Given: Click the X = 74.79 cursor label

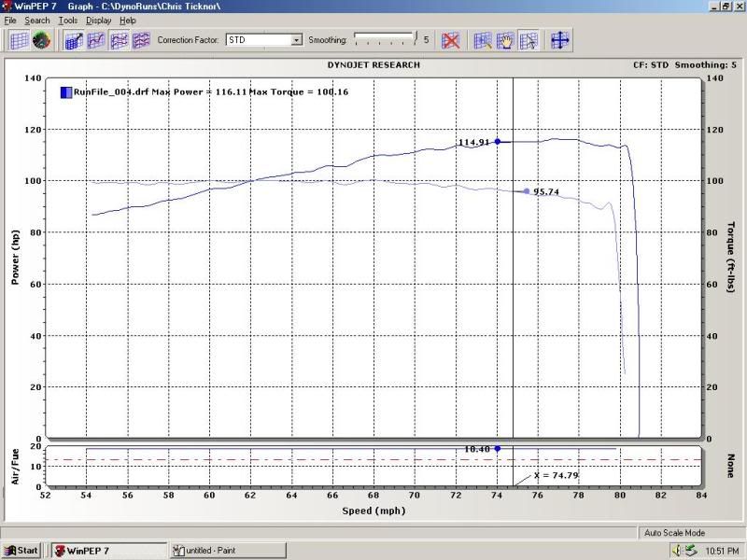Looking at the screenshot, I should pyautogui.click(x=556, y=475).
